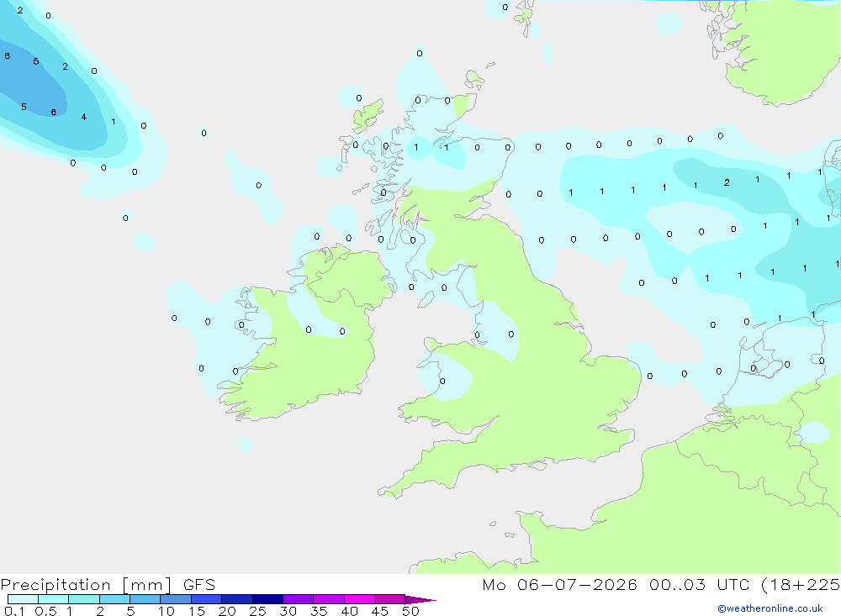Click the purple arrow tip above 50

click(420, 599)
